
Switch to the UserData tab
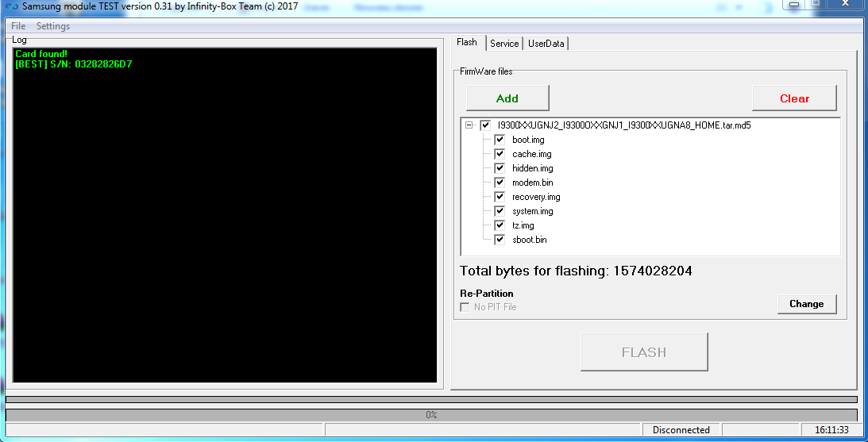(546, 44)
